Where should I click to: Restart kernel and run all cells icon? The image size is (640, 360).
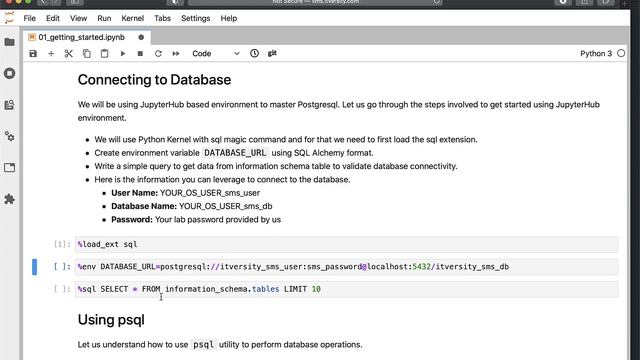click(x=176, y=53)
